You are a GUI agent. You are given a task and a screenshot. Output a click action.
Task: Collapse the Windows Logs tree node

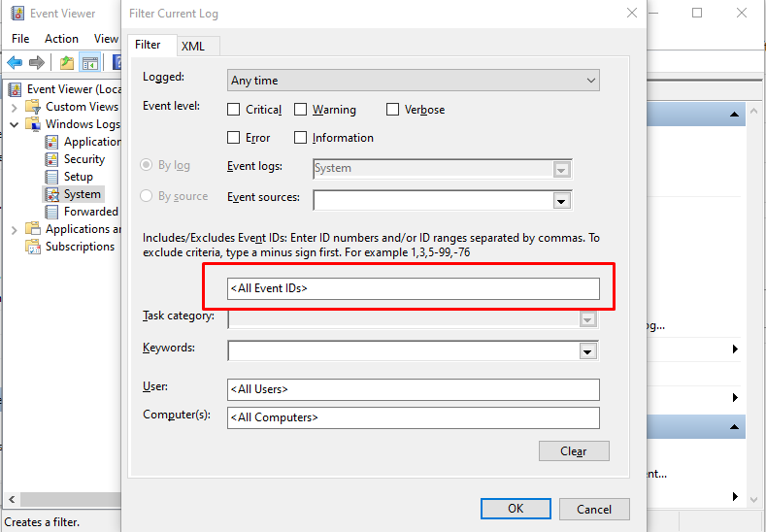click(x=15, y=124)
